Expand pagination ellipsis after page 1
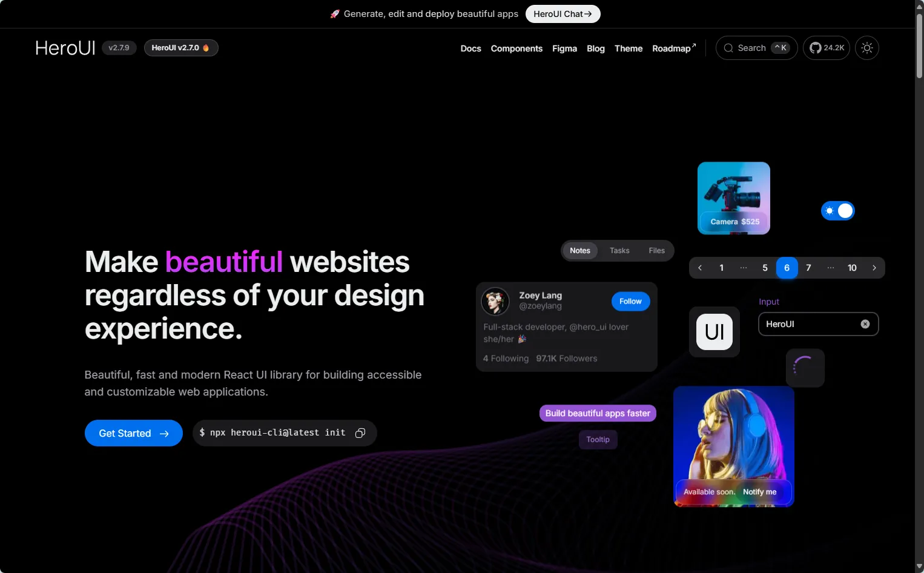The height and width of the screenshot is (573, 924). pyautogui.click(x=744, y=268)
